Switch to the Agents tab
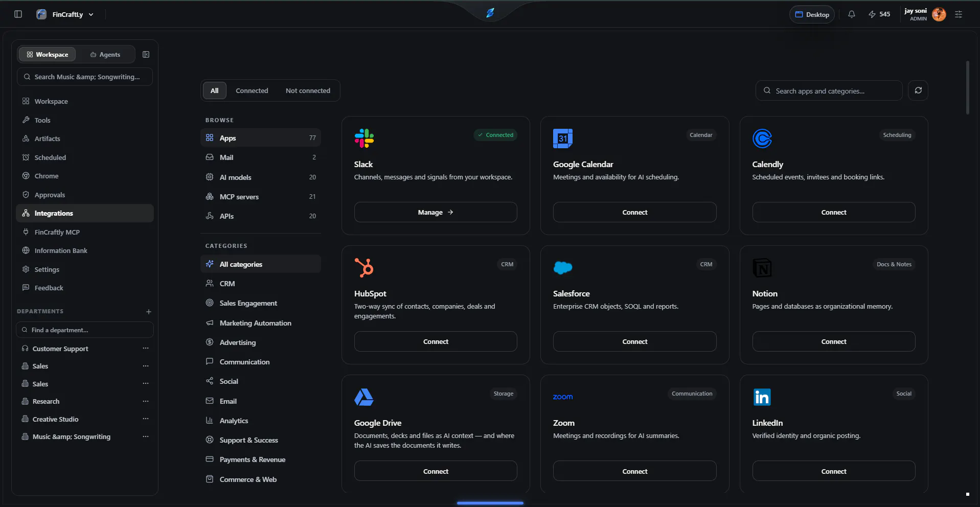 [105, 54]
